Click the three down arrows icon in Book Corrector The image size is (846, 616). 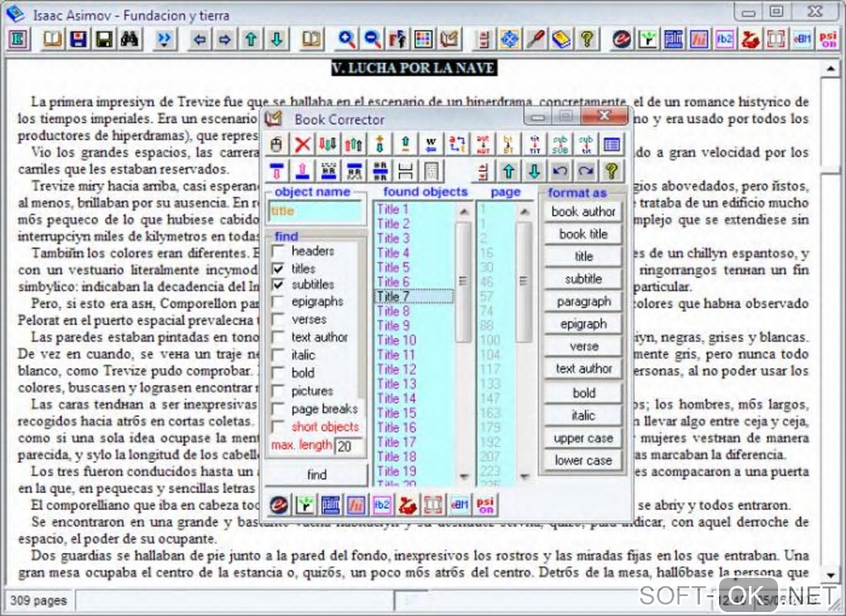(x=328, y=144)
